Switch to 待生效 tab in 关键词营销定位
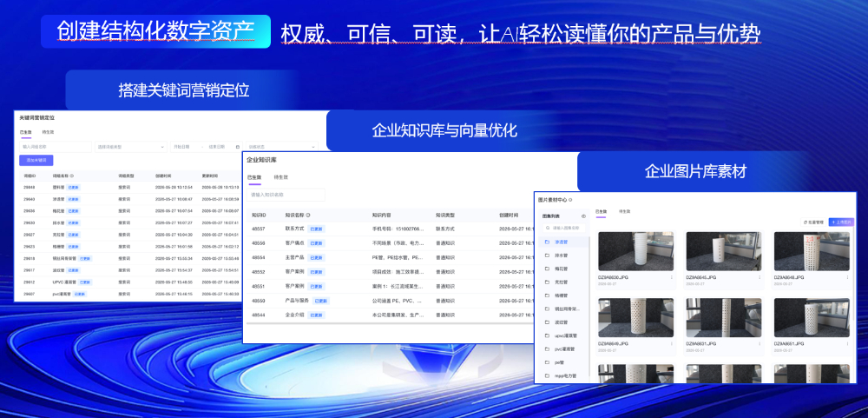Viewport: 868px width, 418px height. coord(48,132)
